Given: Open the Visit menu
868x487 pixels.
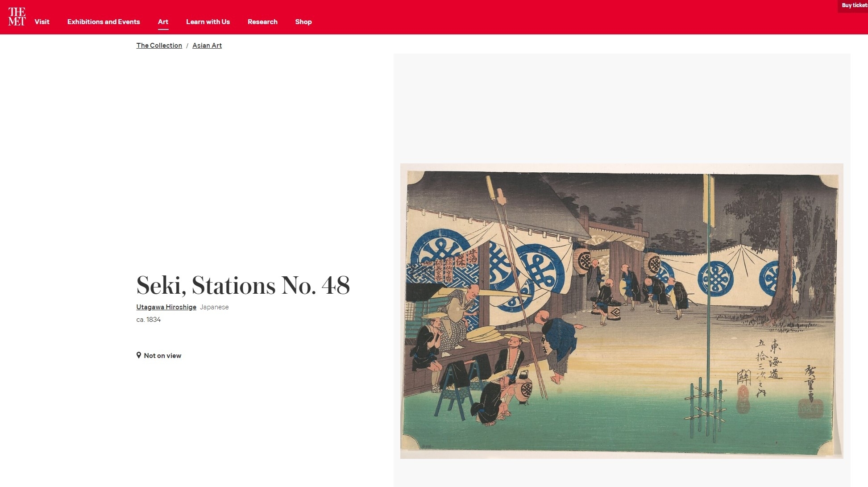Looking at the screenshot, I should pos(42,22).
